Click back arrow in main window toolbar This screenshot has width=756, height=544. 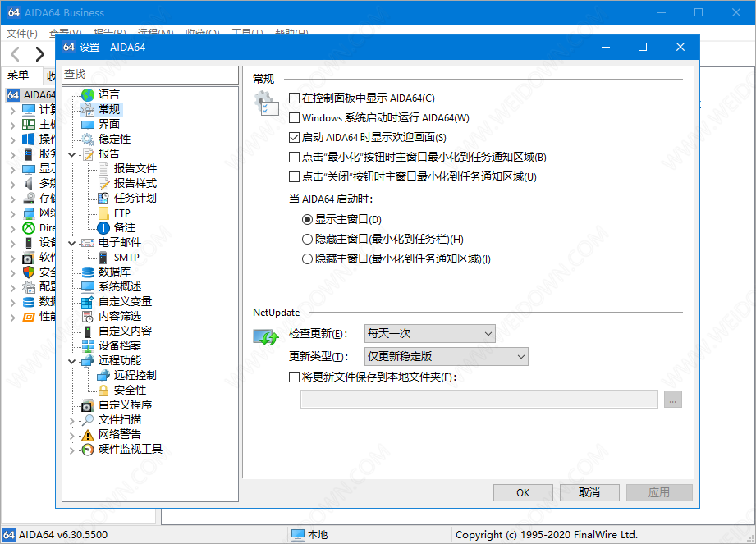tap(16, 54)
